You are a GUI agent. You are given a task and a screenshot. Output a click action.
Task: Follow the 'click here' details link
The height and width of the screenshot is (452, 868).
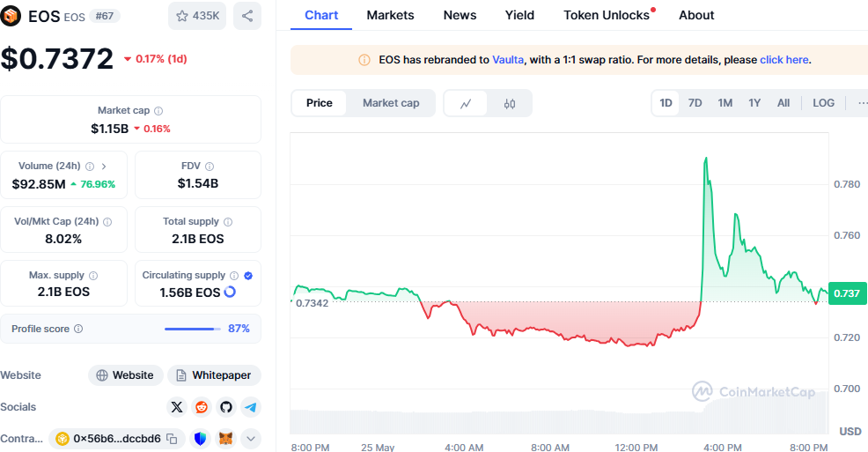coord(783,60)
